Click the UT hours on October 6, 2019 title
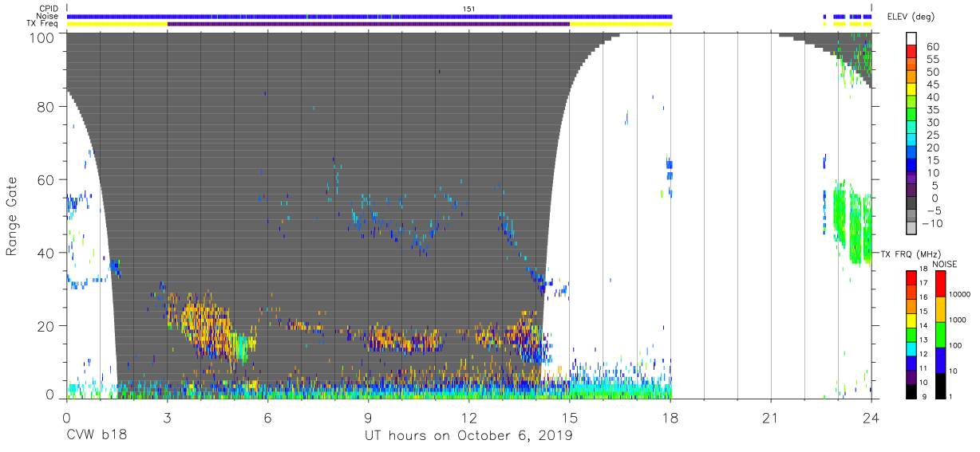Image resolution: width=980 pixels, height=452 pixels. click(468, 436)
